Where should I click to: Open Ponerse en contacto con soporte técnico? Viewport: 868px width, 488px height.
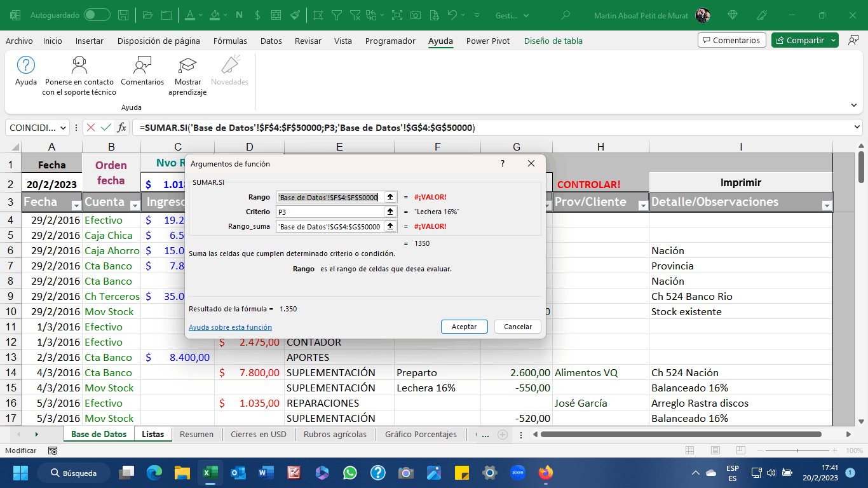(79, 76)
